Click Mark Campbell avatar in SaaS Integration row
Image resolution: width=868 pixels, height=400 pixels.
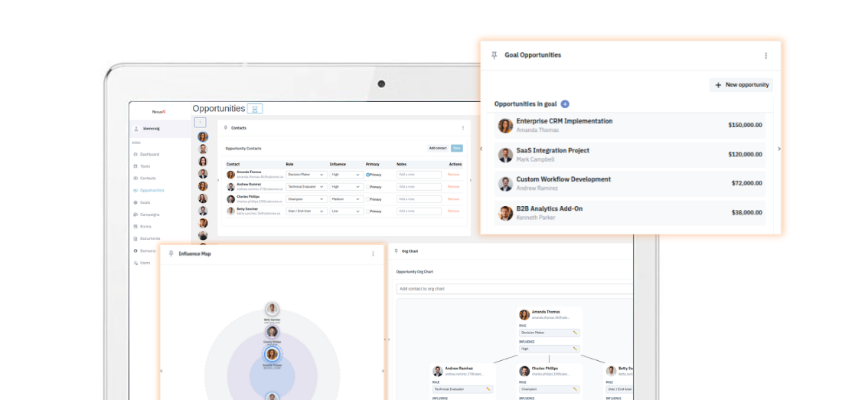(x=505, y=155)
